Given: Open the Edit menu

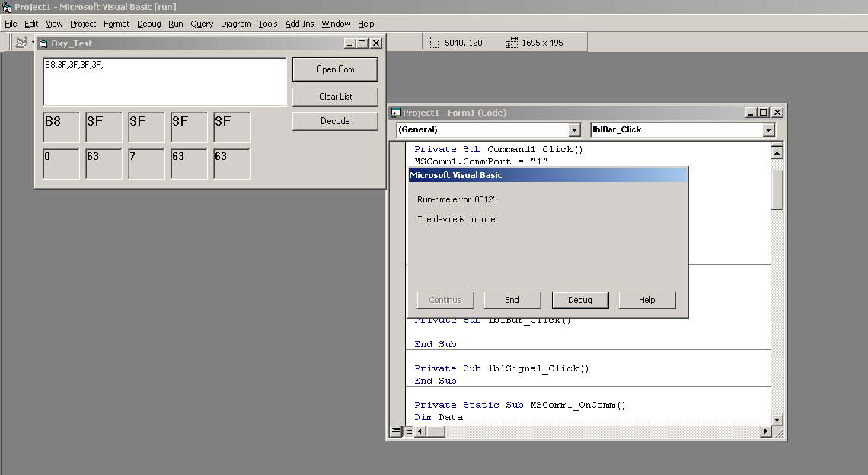Looking at the screenshot, I should point(31,24).
